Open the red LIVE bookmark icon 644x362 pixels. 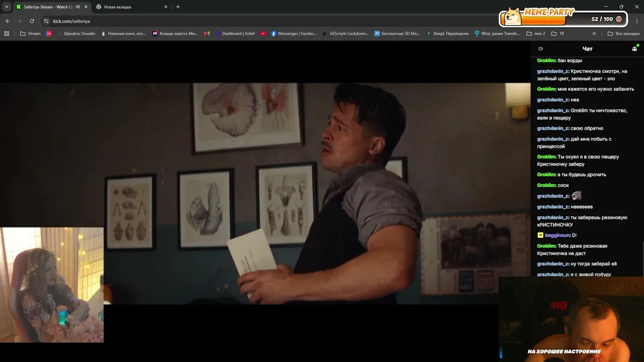(x=49, y=34)
